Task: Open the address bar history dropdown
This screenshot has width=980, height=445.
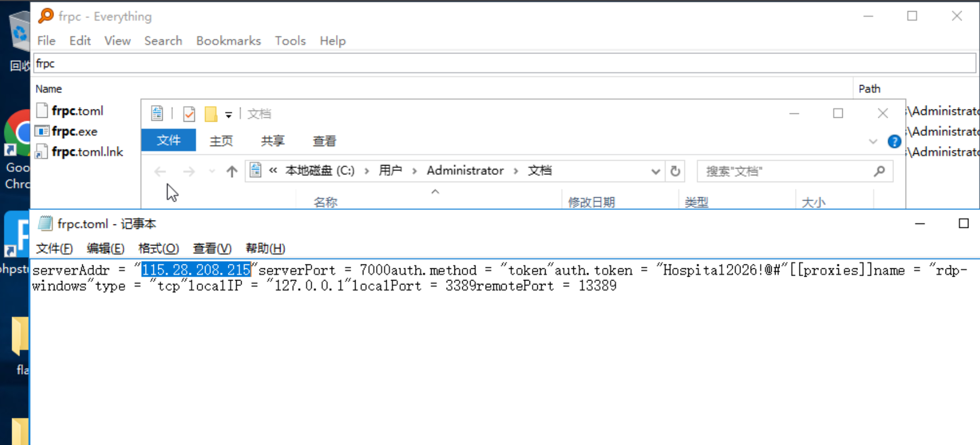Action: tap(656, 172)
